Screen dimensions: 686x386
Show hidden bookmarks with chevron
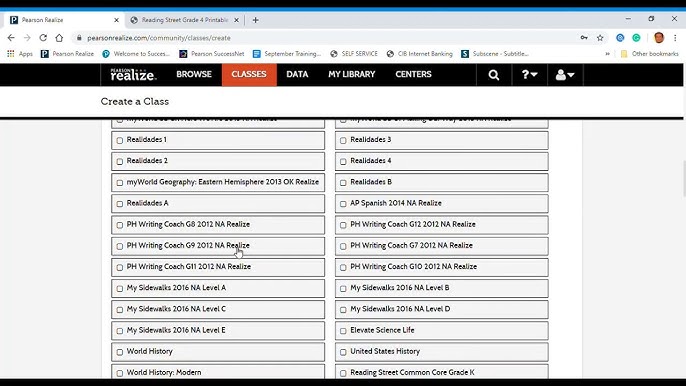(607, 54)
